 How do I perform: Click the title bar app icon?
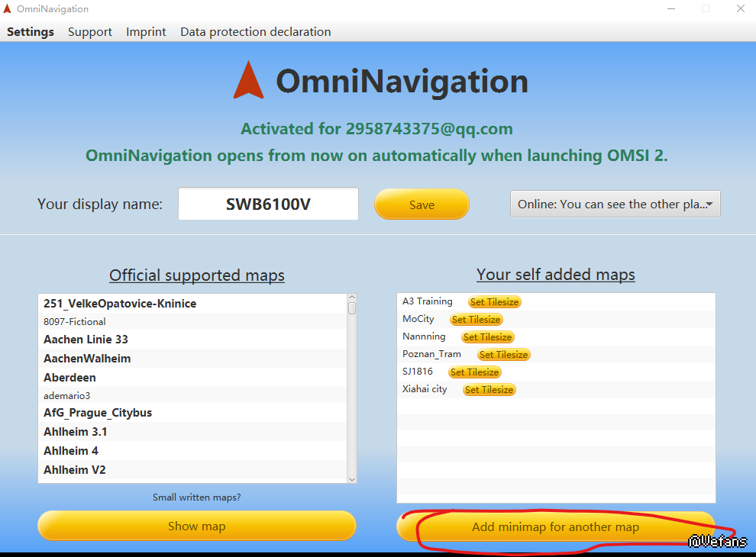coord(8,9)
